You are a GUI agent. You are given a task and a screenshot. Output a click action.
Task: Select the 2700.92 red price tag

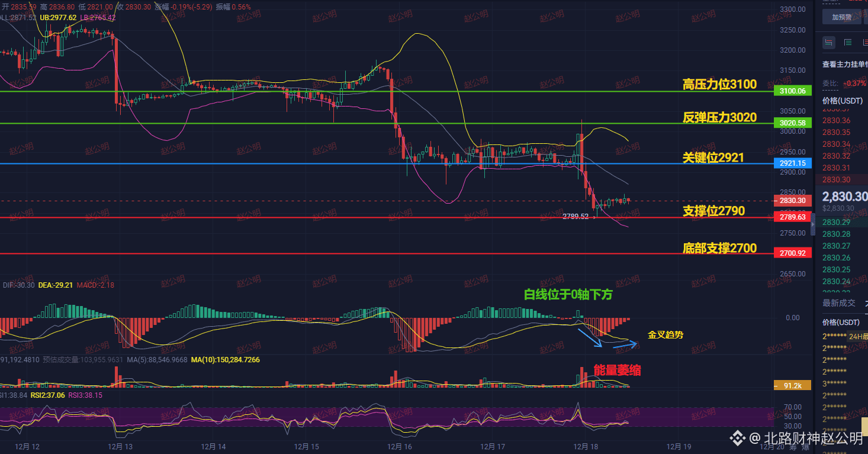tap(793, 253)
